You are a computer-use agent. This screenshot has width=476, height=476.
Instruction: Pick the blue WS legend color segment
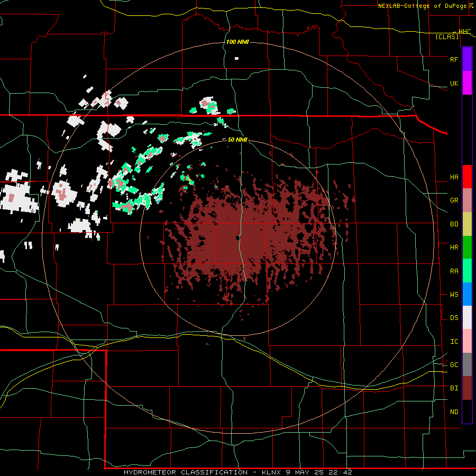coord(467,294)
